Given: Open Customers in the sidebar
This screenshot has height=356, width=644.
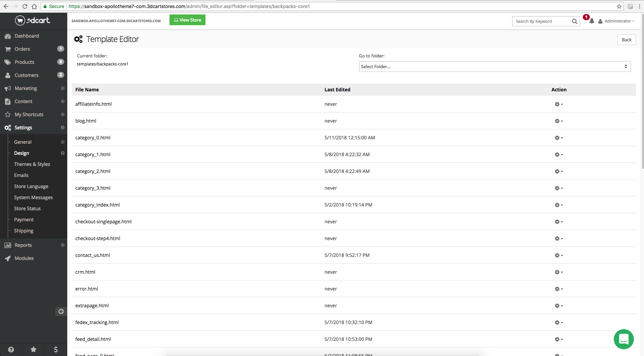Looking at the screenshot, I should click(x=26, y=75).
